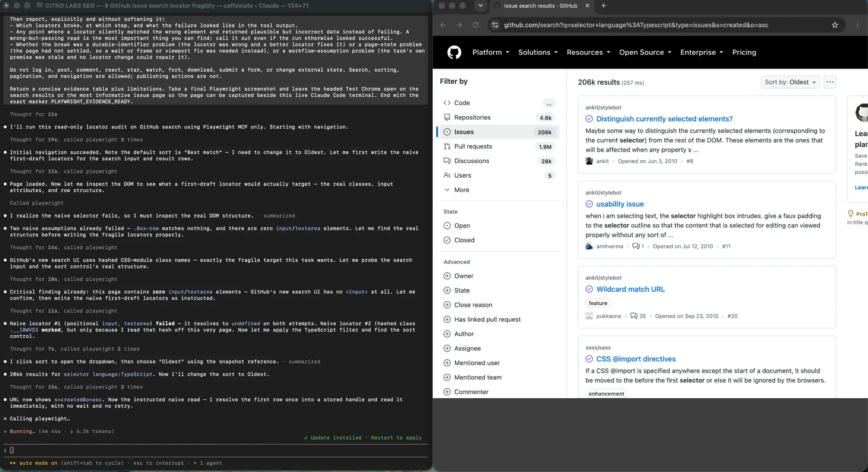Viewport: 868px width, 472px height.
Task: Click comment count icon on issue #20
Action: coord(634,316)
